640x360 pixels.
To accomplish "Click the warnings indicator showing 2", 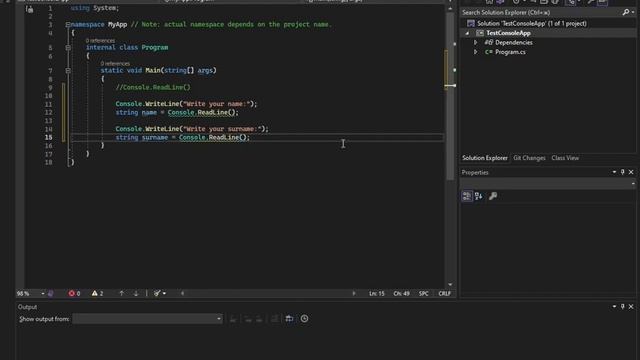I will pyautogui.click(x=97, y=293).
